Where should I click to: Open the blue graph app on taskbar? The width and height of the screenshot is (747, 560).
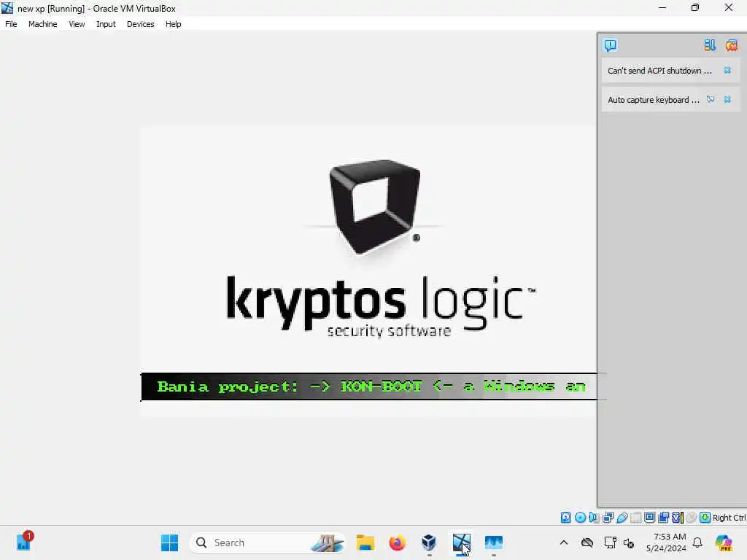click(x=494, y=542)
